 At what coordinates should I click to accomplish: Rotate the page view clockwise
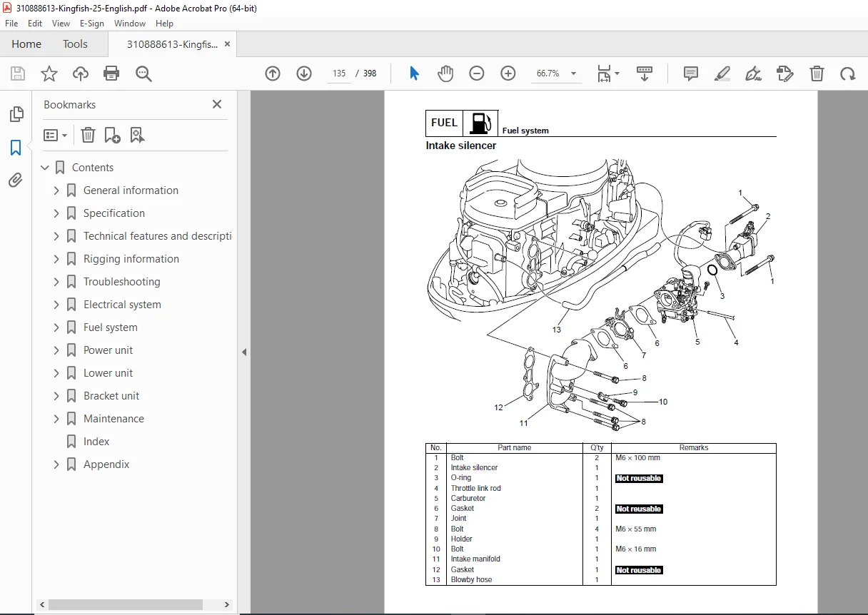(x=847, y=73)
